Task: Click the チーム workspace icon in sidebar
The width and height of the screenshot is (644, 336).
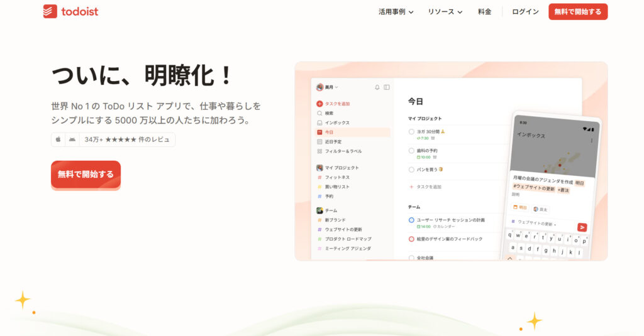Action: point(319,210)
